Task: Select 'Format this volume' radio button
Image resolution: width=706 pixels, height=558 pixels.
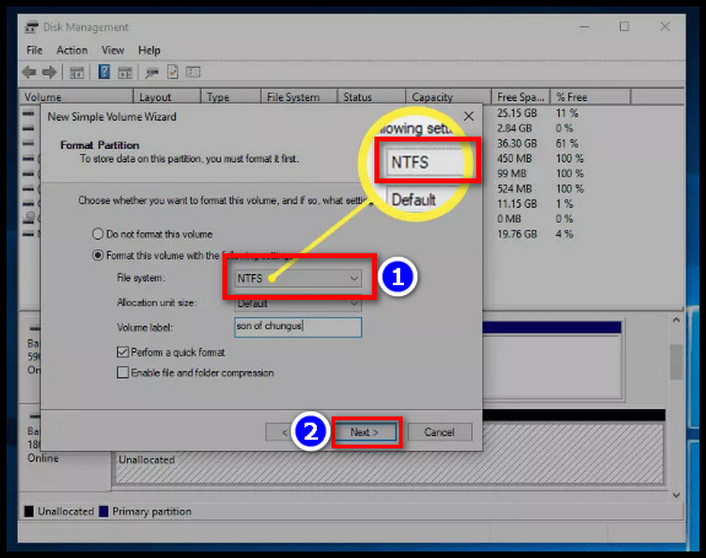Action: 98,255
